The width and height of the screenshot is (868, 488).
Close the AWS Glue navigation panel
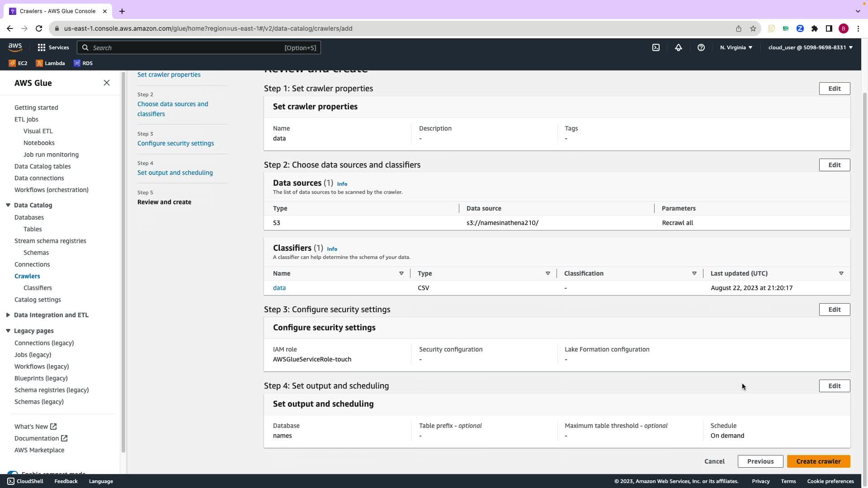[x=107, y=83]
